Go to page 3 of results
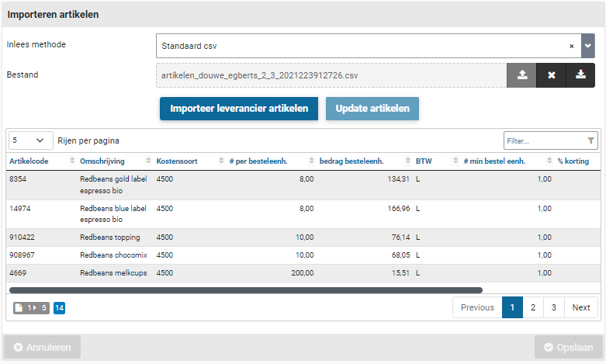Screen dimensions: 606x364 [x=553, y=307]
